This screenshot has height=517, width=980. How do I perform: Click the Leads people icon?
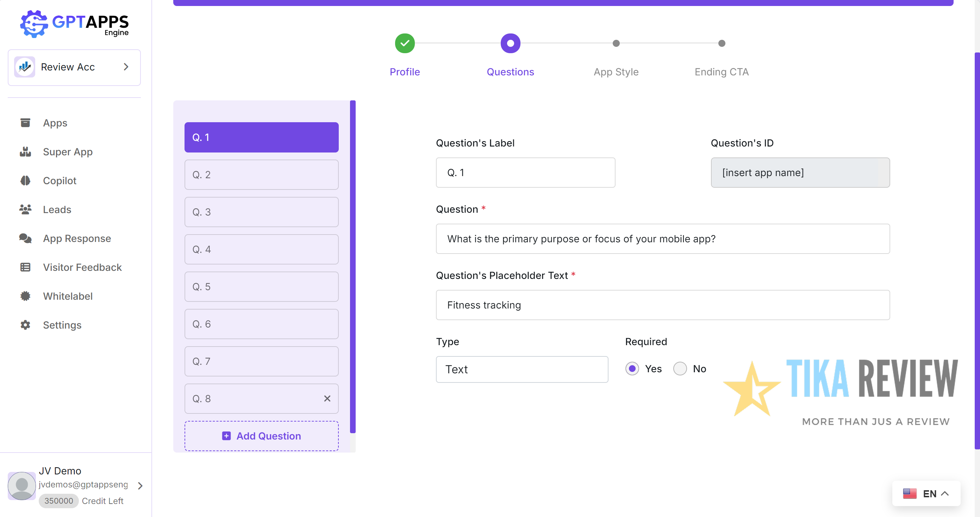(25, 209)
